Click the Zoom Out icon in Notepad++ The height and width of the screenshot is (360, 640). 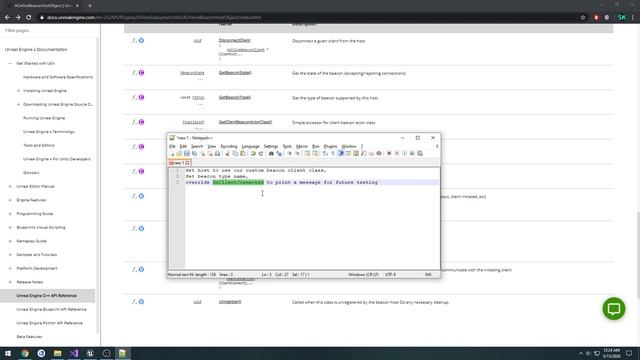[297, 153]
